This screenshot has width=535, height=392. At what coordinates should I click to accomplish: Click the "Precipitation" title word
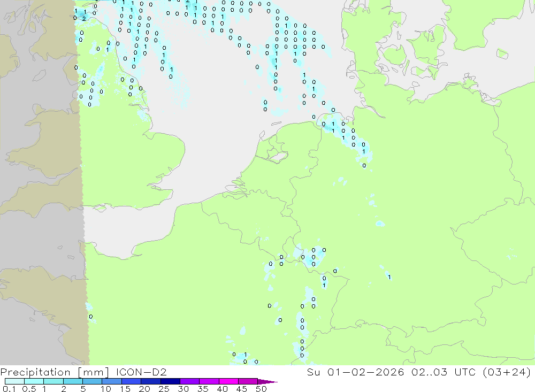[35, 372]
